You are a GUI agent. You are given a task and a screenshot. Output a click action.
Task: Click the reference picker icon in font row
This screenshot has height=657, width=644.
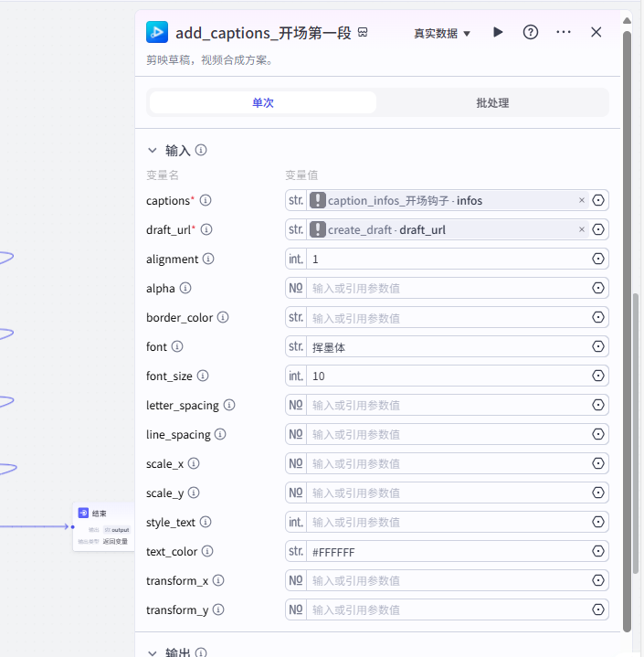tap(598, 346)
